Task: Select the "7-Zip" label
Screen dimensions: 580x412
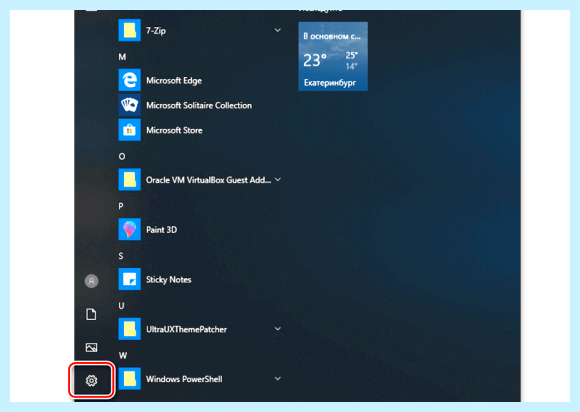Action: (x=156, y=30)
